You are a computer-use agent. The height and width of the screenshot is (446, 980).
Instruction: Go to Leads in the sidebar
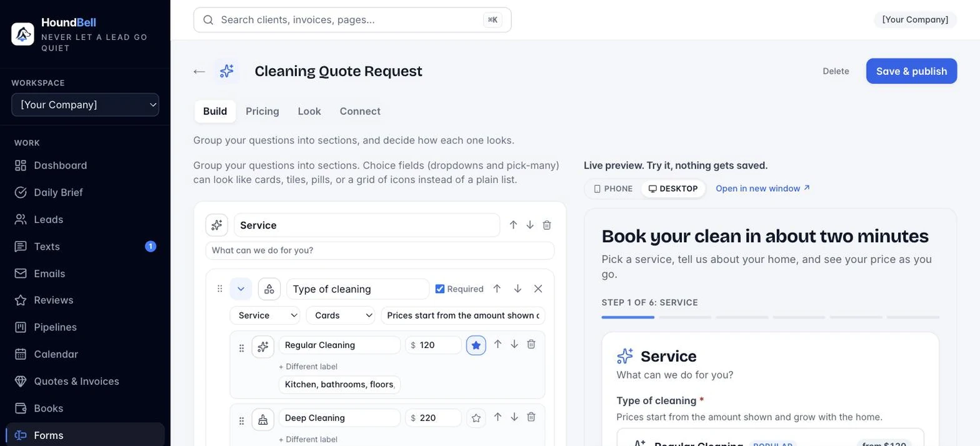pos(85,219)
